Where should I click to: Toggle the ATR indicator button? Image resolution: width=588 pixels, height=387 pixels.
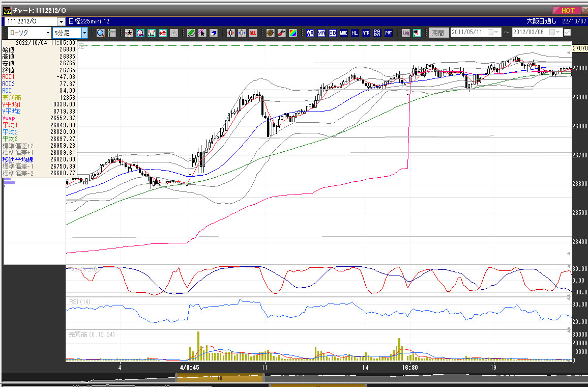point(366,33)
